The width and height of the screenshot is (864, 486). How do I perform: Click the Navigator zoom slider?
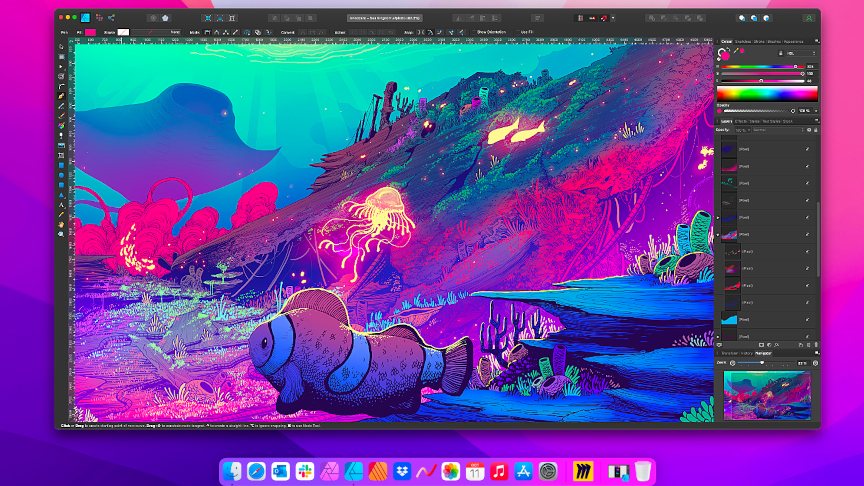click(765, 363)
